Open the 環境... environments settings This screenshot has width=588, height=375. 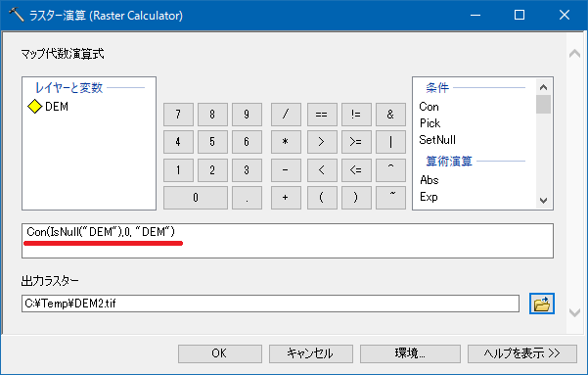point(410,353)
